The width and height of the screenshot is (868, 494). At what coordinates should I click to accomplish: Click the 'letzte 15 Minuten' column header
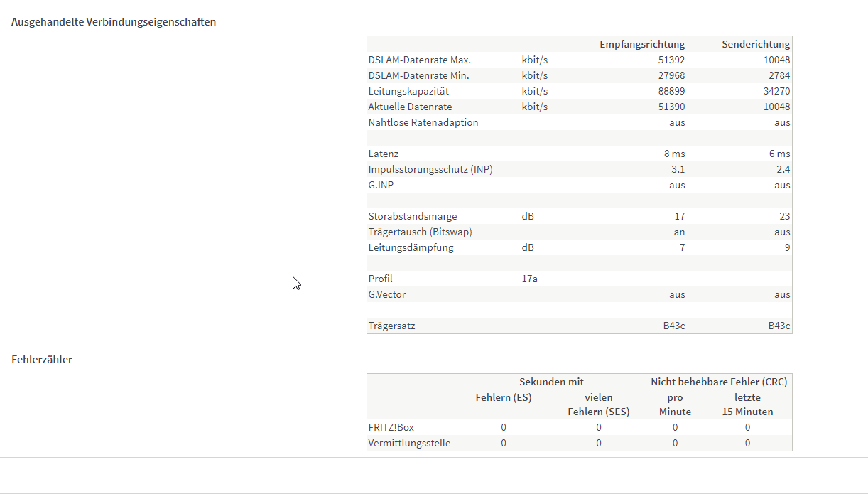coord(747,404)
